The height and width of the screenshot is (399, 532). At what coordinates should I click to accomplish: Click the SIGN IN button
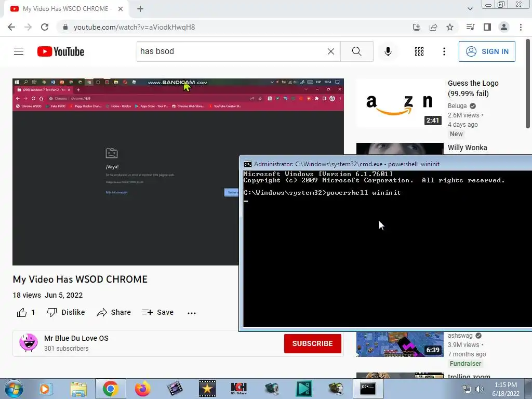[487, 51]
